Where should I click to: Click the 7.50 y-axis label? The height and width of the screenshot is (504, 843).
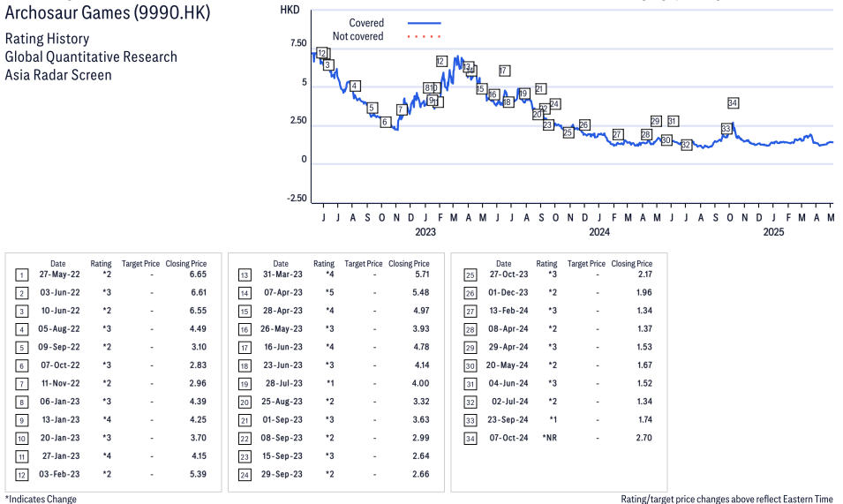(298, 43)
